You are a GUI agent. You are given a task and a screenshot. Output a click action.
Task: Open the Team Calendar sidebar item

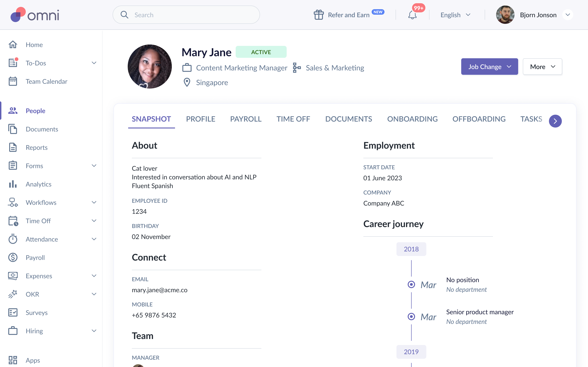point(46,81)
